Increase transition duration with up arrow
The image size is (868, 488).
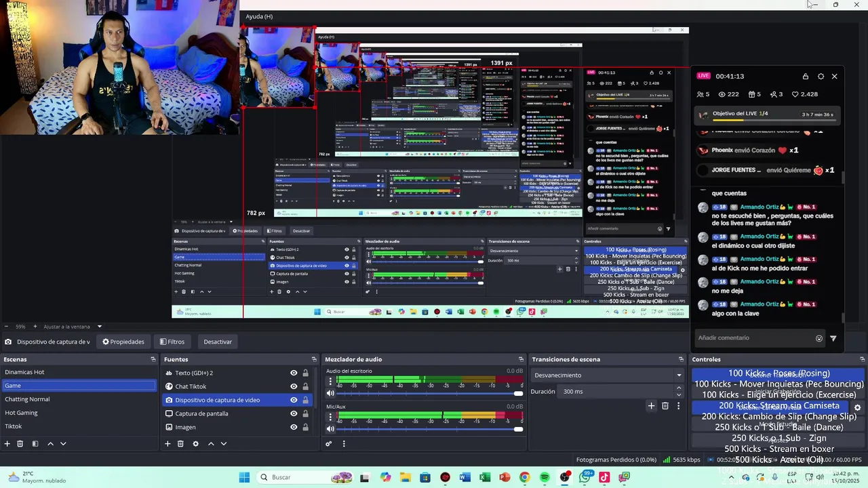pos(679,388)
